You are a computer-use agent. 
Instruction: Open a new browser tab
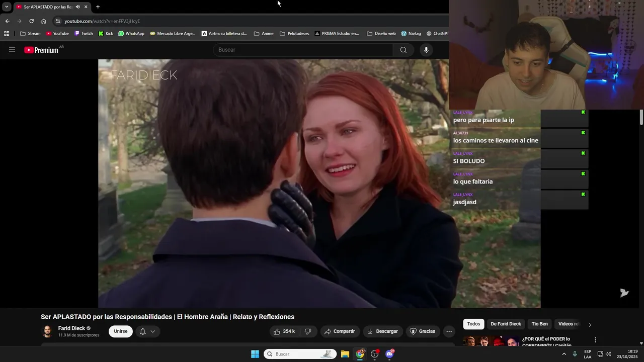point(98,7)
